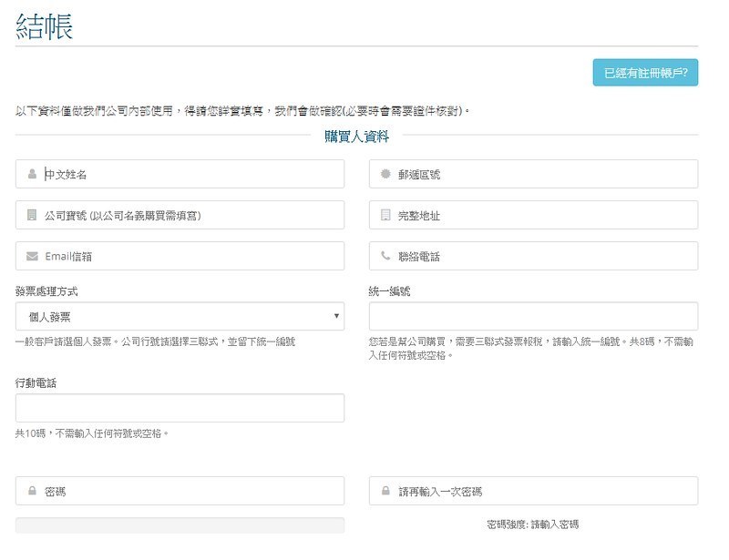Focus the 中文姓名 input field

(191, 174)
